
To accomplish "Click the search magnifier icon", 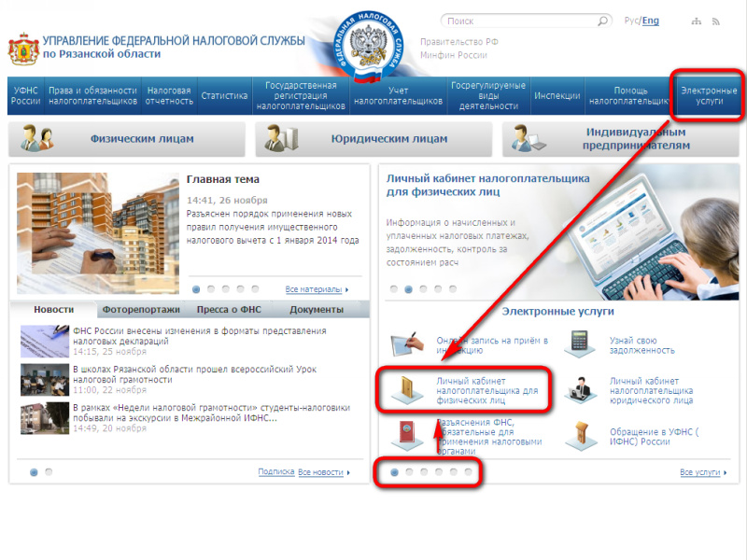I will (604, 21).
